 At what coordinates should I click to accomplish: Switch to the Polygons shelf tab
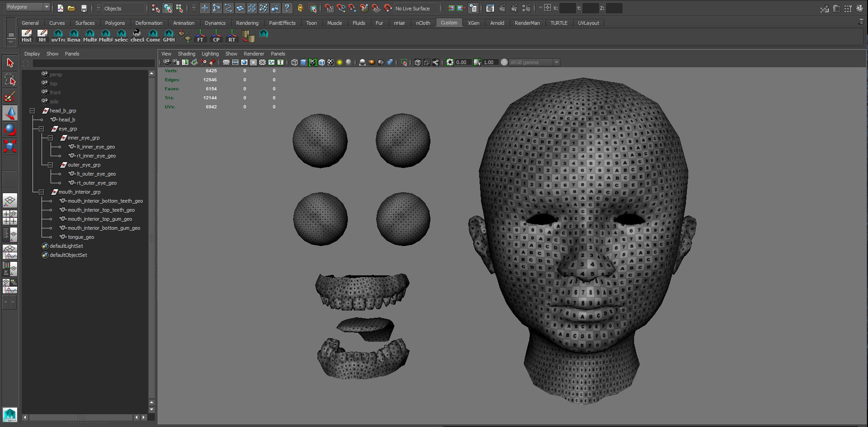click(x=115, y=23)
